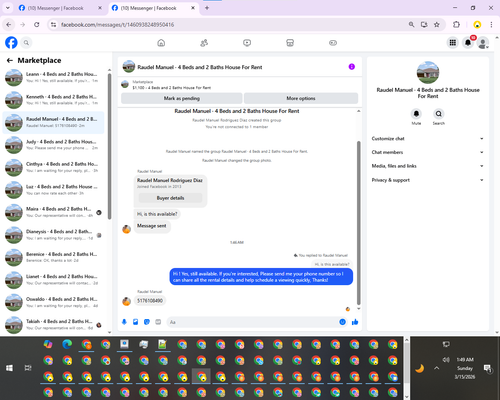Viewport: 500px width, 400px height.
Task: Open the Takiah conversation
Action: point(53,324)
